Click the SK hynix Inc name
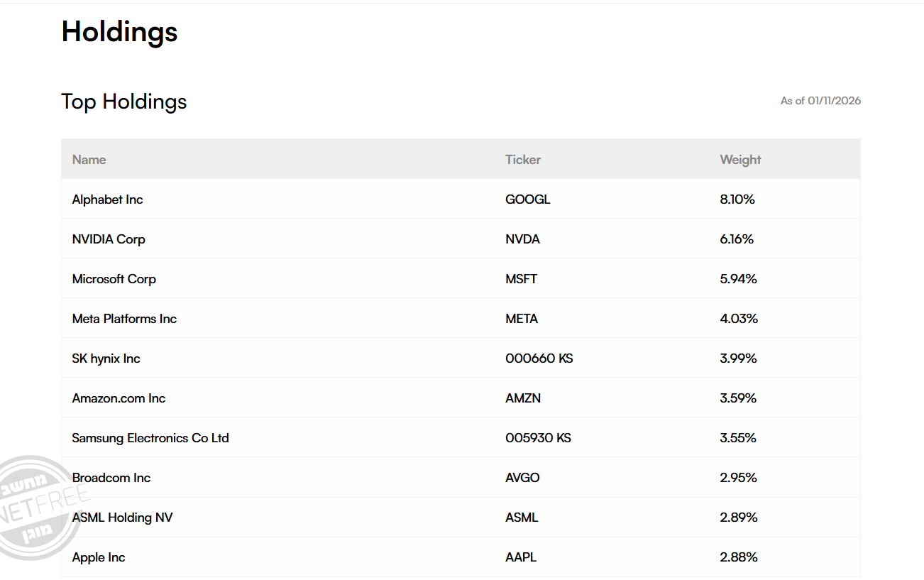Viewport: 924px width, 580px height. coord(106,359)
